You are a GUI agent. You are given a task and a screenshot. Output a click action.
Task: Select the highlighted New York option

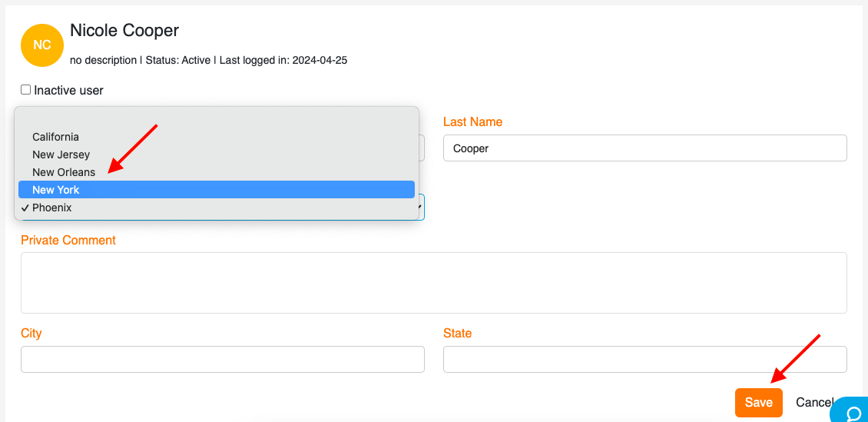217,190
